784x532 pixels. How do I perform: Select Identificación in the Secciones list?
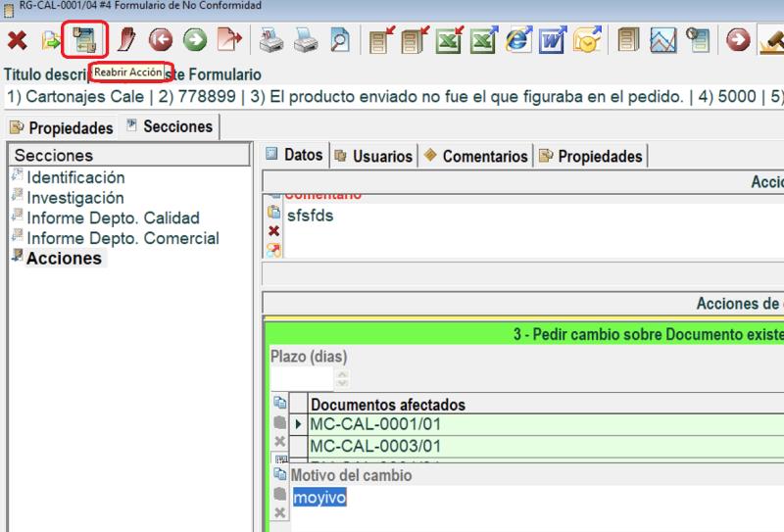coord(75,177)
